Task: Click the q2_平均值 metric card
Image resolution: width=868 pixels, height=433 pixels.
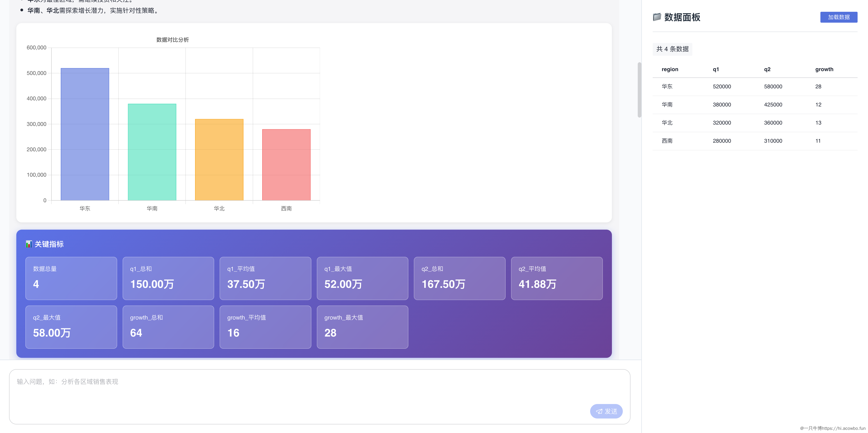Action: [x=556, y=279]
